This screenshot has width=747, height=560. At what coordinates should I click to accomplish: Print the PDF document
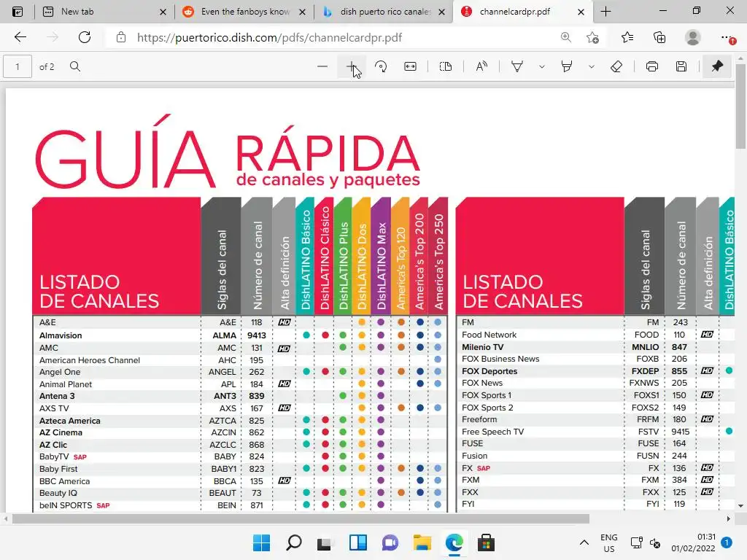pos(651,66)
